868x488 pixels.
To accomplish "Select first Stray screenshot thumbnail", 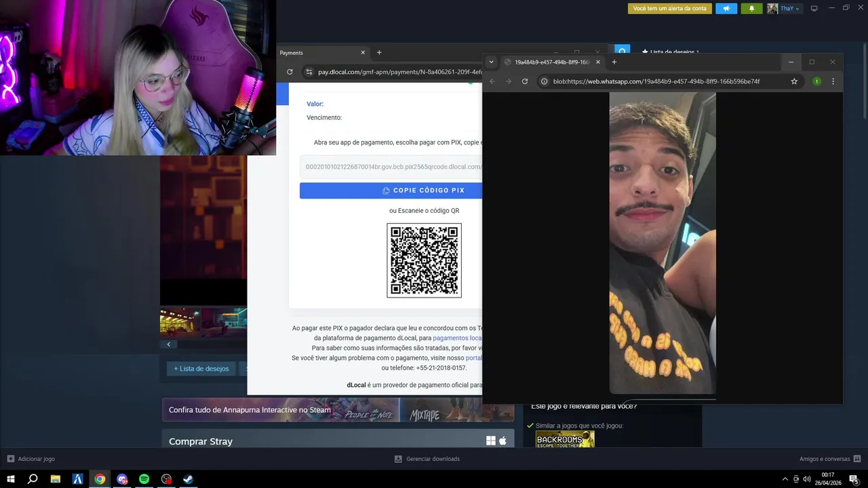I will [x=180, y=322].
